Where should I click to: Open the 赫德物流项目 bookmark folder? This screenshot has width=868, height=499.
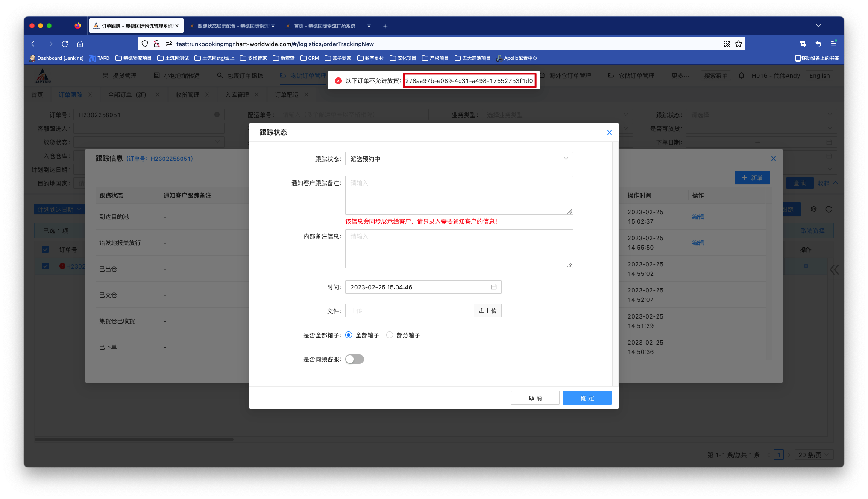133,58
